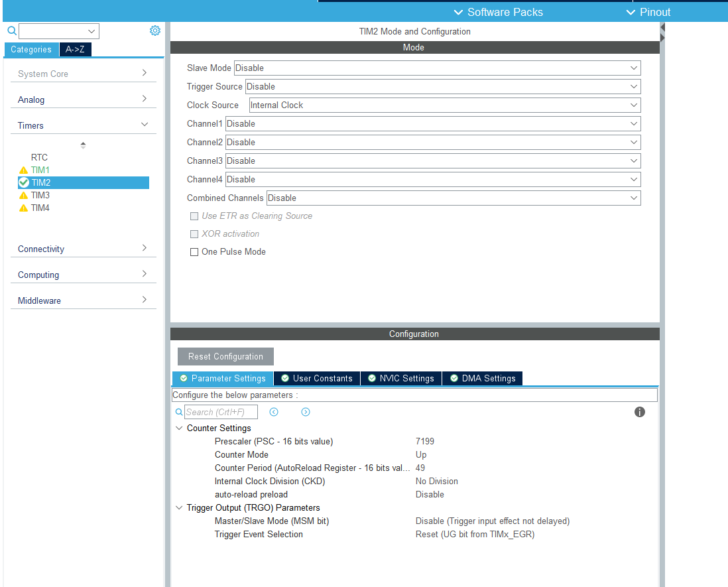Click the TIM4 warning triangle icon

click(23, 208)
